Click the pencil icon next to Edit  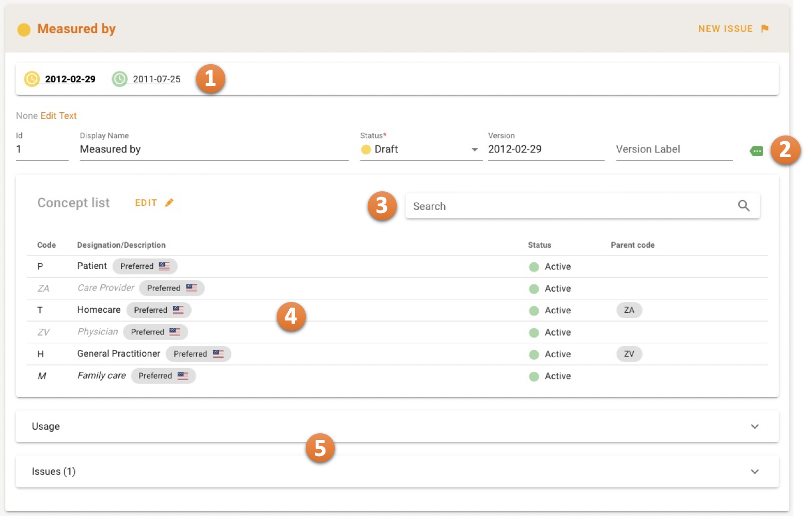[169, 203]
